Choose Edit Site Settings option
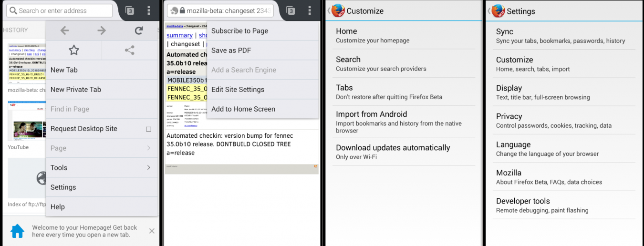This screenshot has height=246, width=644. (263, 90)
